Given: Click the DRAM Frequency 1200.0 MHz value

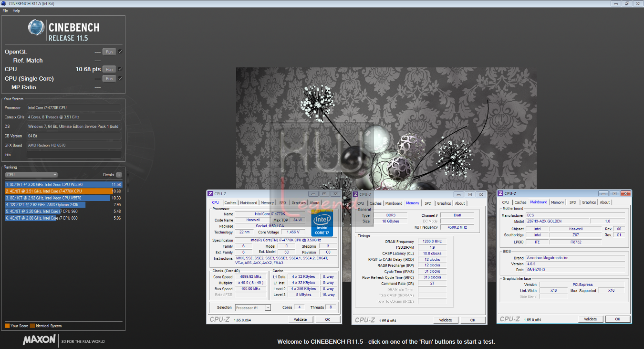Looking at the screenshot, I should point(432,242).
